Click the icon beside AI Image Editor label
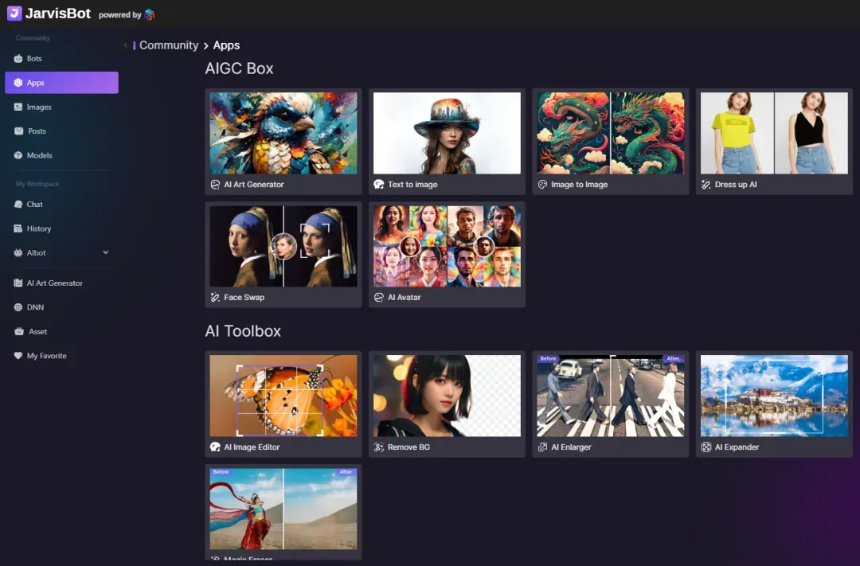Image resolution: width=860 pixels, height=566 pixels. (x=215, y=447)
